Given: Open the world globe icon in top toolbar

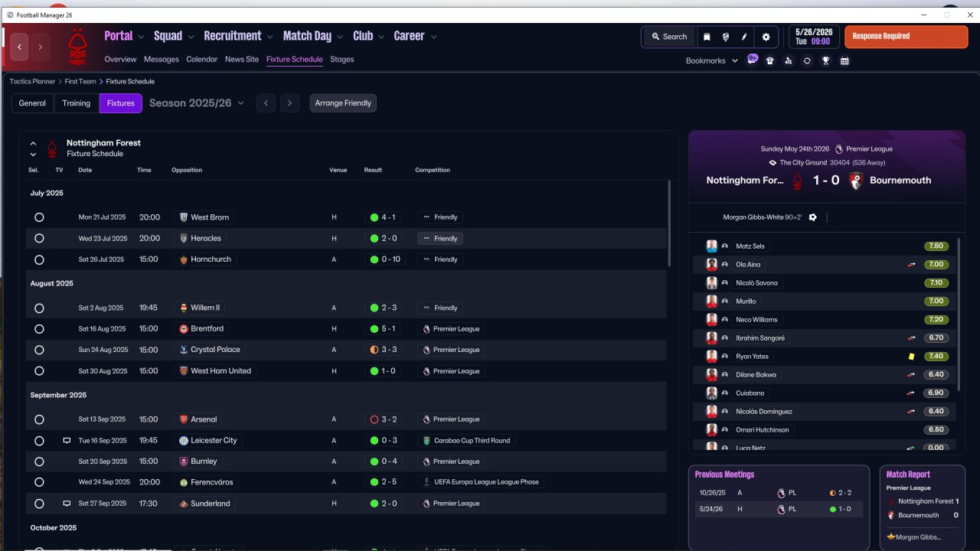Looking at the screenshot, I should click(725, 37).
